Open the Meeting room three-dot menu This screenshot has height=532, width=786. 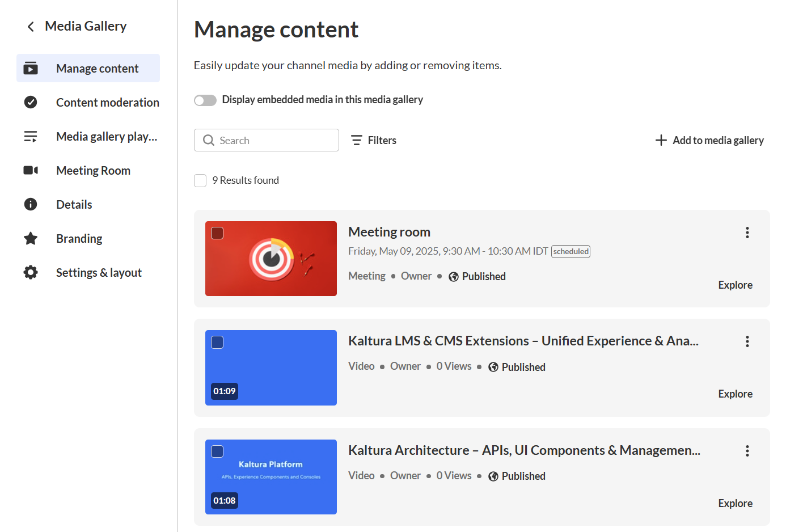(x=747, y=233)
